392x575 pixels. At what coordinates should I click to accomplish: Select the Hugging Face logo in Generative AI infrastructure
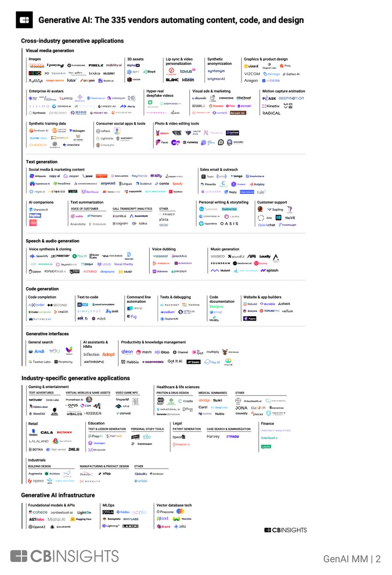pos(81,519)
